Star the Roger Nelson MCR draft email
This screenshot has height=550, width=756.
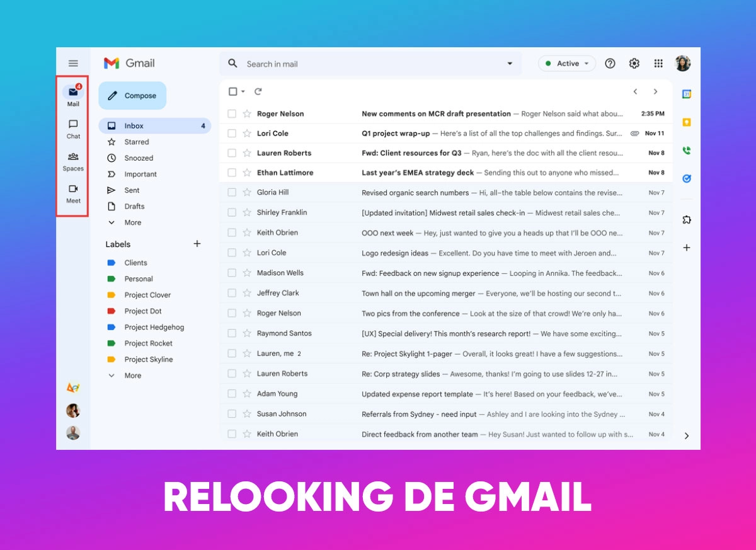click(247, 114)
